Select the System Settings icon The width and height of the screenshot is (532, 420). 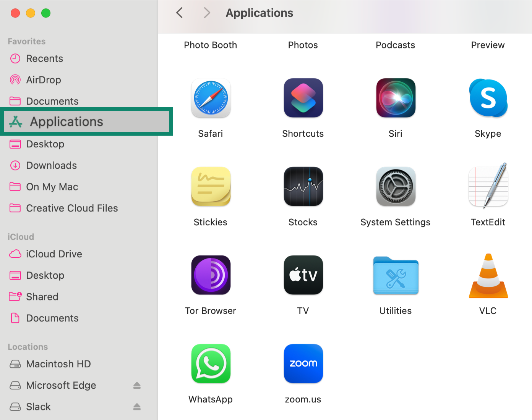396,186
